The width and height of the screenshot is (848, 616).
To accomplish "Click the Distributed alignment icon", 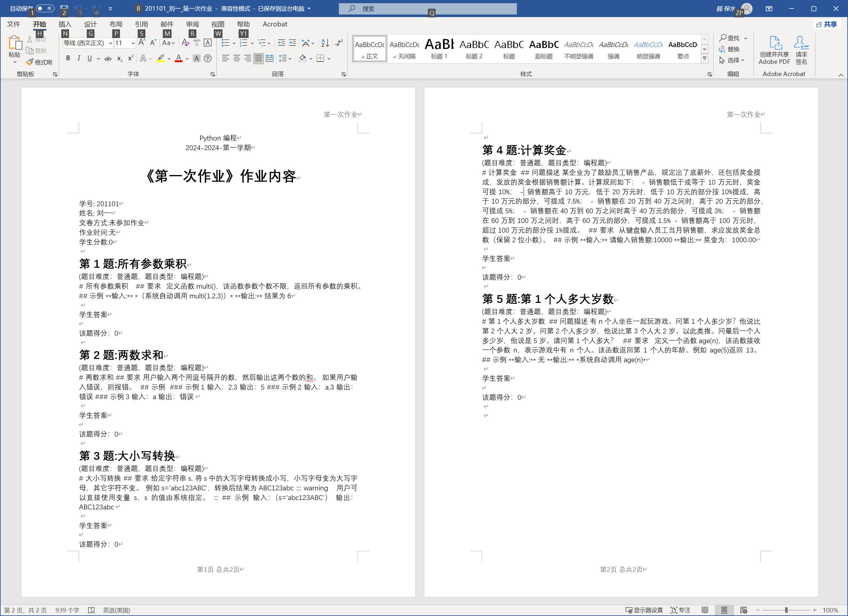I will (x=270, y=58).
